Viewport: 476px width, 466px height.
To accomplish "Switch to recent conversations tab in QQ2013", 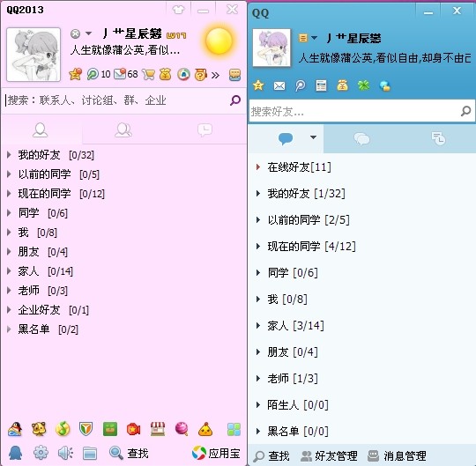I will (x=205, y=130).
